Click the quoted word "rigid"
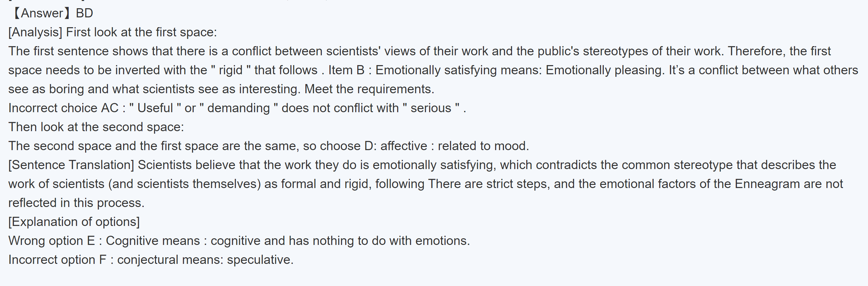 (x=231, y=70)
